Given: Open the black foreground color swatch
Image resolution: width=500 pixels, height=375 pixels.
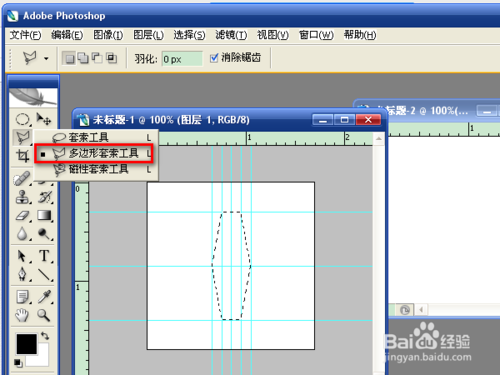Looking at the screenshot, I should [x=26, y=343].
